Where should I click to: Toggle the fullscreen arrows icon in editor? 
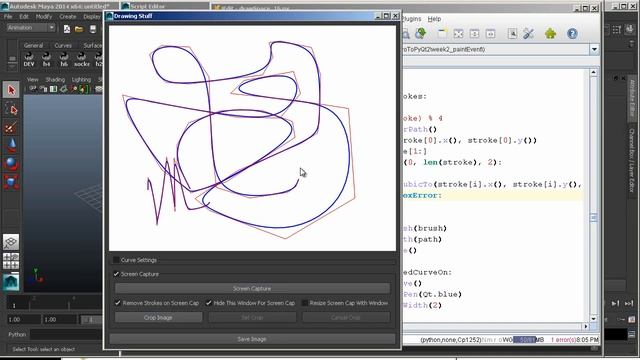458,33
